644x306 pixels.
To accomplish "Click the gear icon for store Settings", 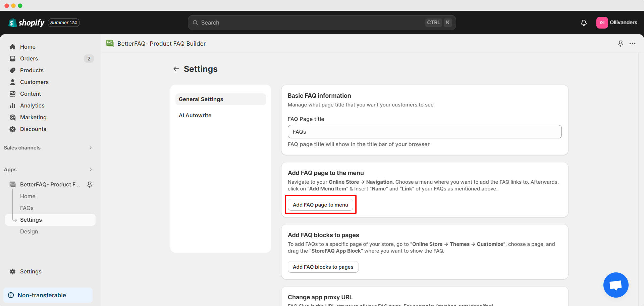I will point(13,271).
